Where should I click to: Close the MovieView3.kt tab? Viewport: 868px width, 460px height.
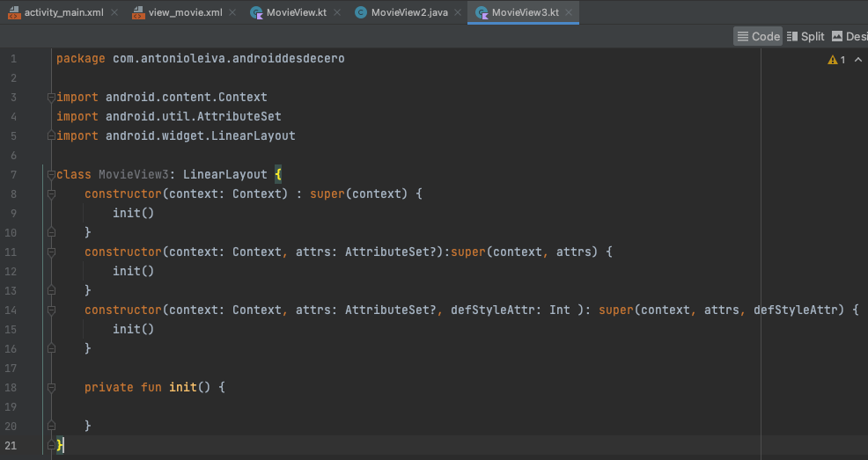point(569,12)
